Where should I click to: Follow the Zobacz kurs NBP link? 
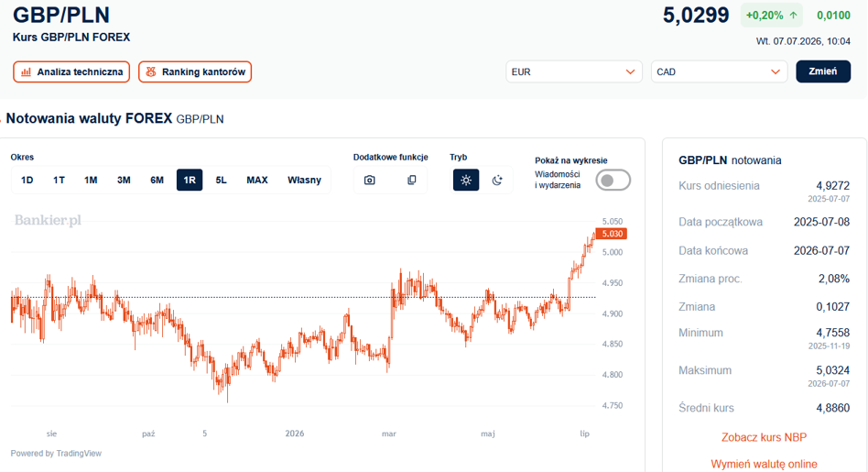764,437
